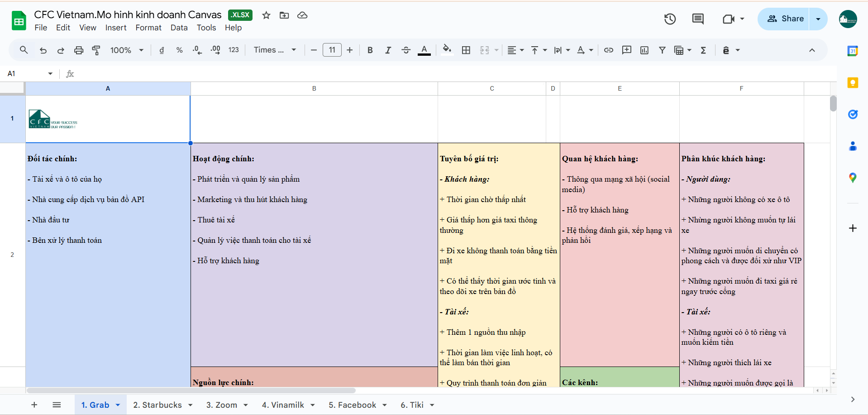This screenshot has width=868, height=415.
Task: Toggle strikethrough formatting
Action: 406,50
